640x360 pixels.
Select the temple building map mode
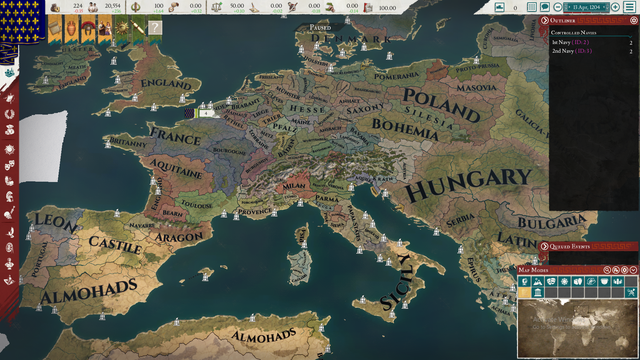538,292
